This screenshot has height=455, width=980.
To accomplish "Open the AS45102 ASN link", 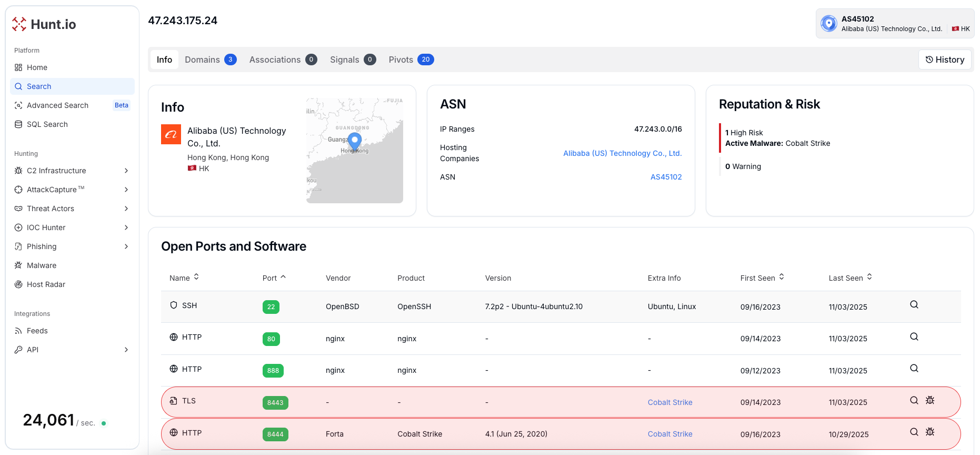I will (666, 177).
